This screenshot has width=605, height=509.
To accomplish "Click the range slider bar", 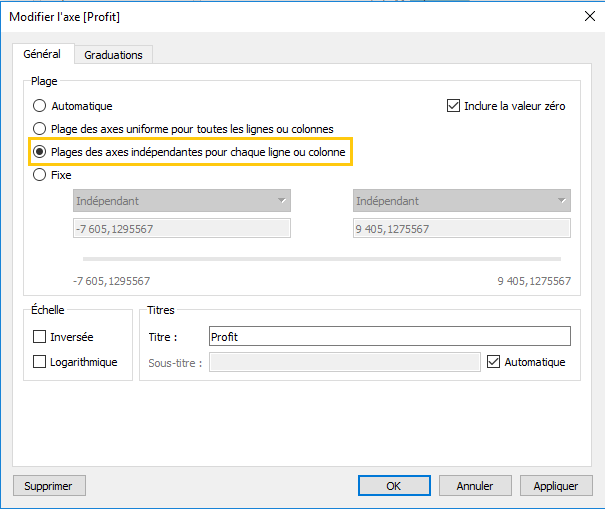I will pyautogui.click(x=322, y=259).
